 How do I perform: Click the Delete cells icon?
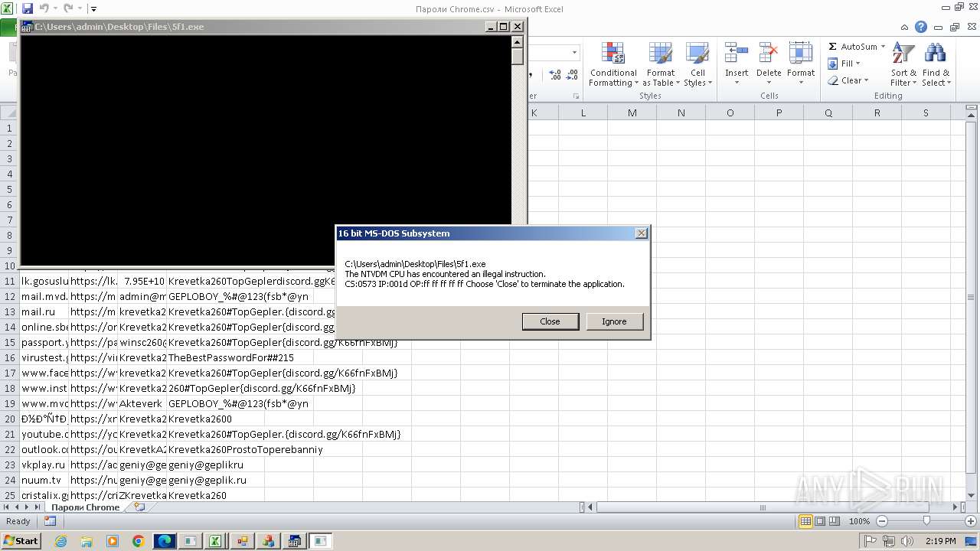click(769, 54)
